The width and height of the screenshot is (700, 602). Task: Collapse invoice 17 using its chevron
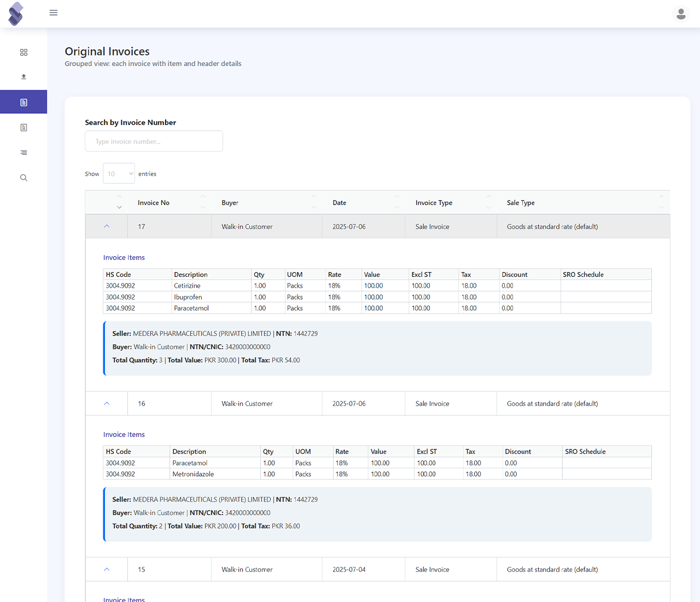click(x=107, y=226)
